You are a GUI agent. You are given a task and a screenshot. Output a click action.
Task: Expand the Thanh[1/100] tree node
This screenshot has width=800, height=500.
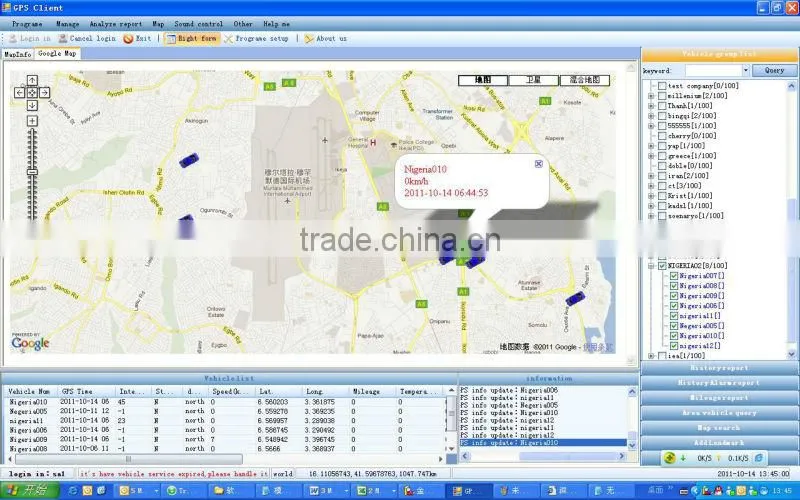[651, 106]
